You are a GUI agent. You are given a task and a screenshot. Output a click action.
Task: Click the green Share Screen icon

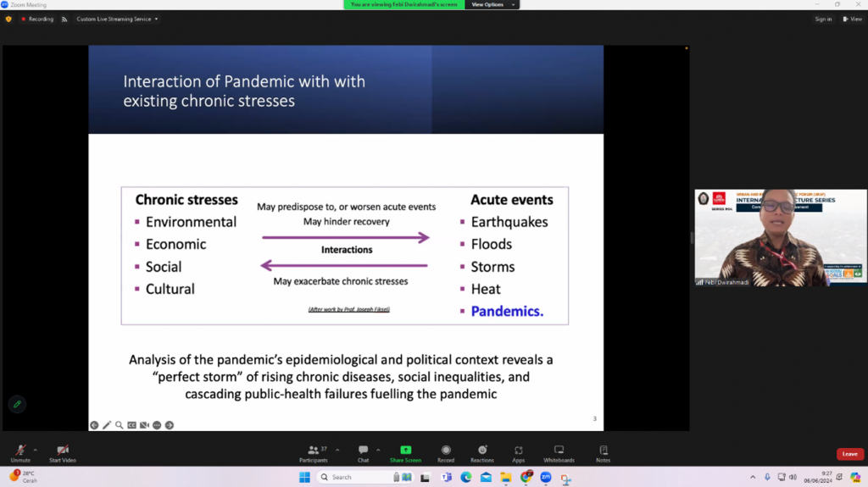pos(405,451)
